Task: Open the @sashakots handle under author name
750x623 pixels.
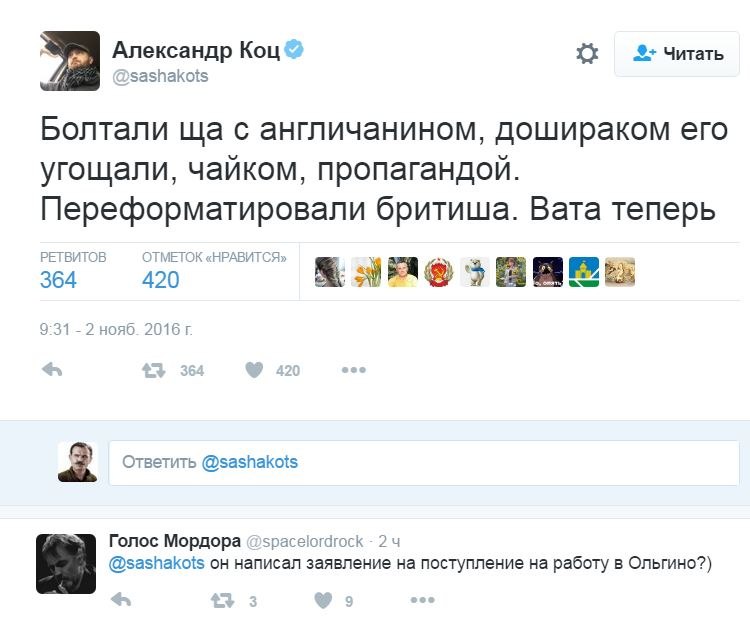Action: 160,76
